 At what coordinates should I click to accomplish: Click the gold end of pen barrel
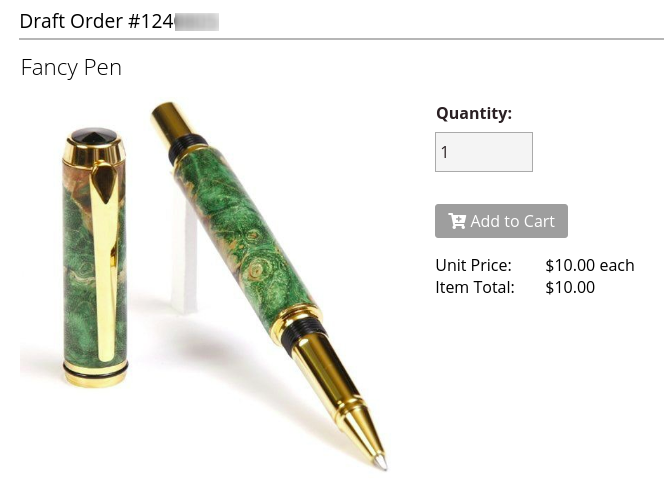168,120
